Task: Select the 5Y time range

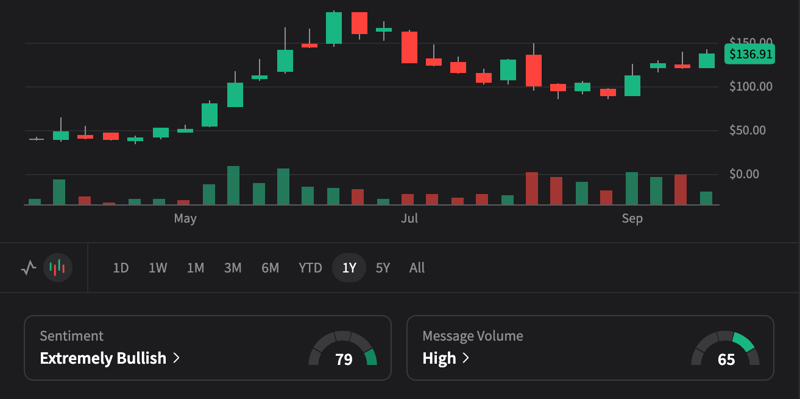Action: point(383,268)
